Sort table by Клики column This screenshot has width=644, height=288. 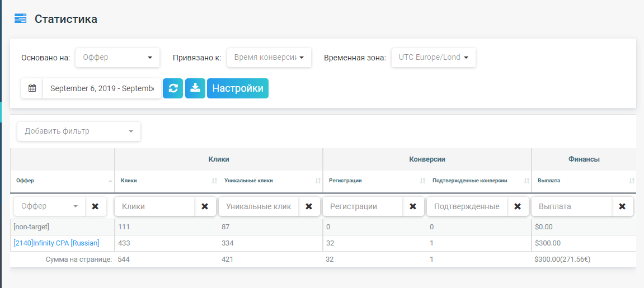click(x=214, y=181)
